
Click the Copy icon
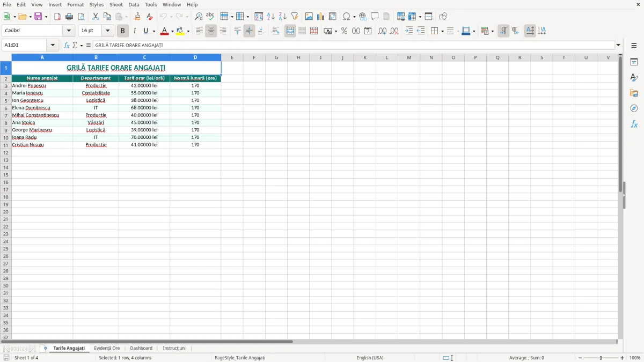pos(107,17)
